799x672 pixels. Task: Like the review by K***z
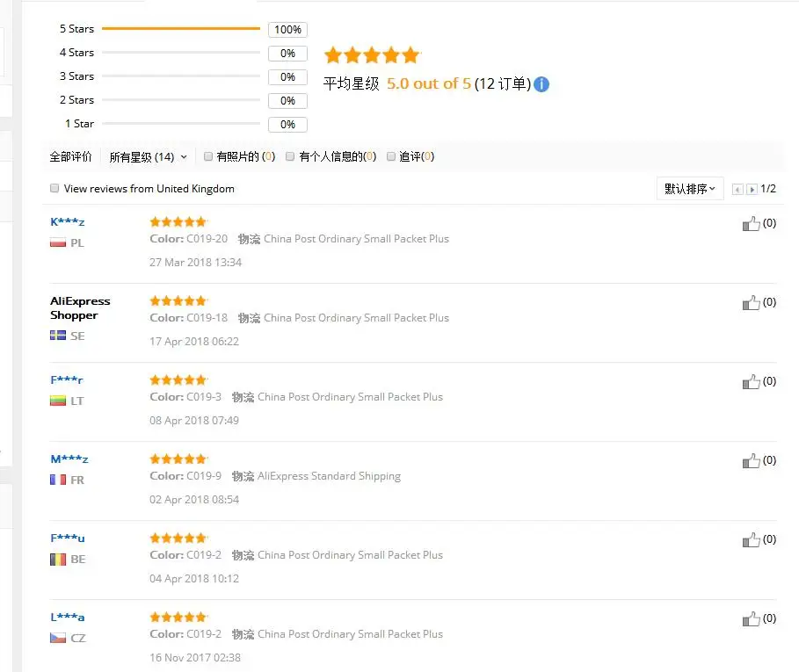tap(752, 223)
